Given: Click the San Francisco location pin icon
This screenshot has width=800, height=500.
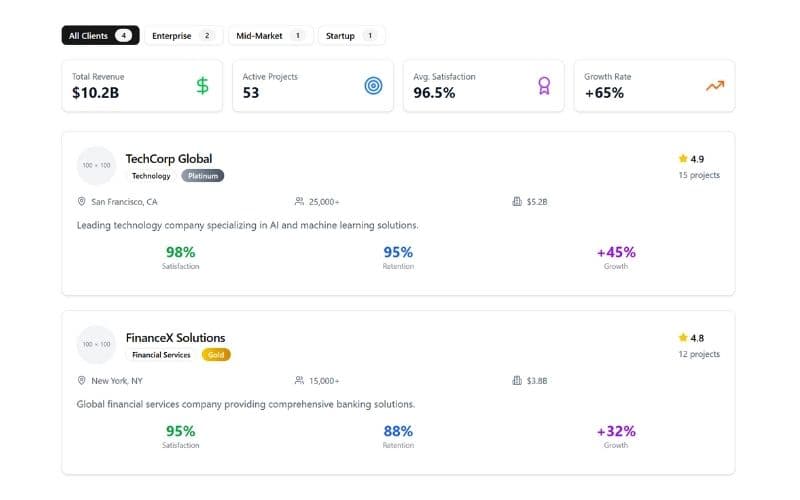Looking at the screenshot, I should coord(82,201).
